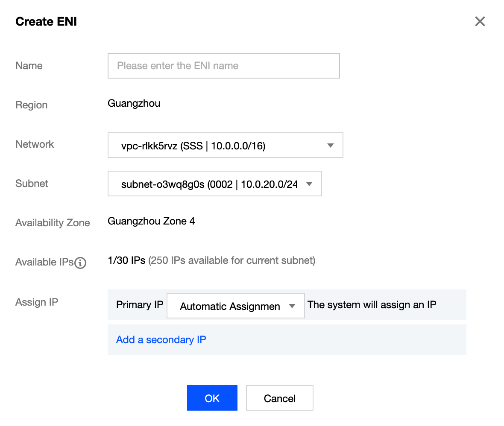
Task: Click the Available IPs info icon
Action: [x=80, y=263]
